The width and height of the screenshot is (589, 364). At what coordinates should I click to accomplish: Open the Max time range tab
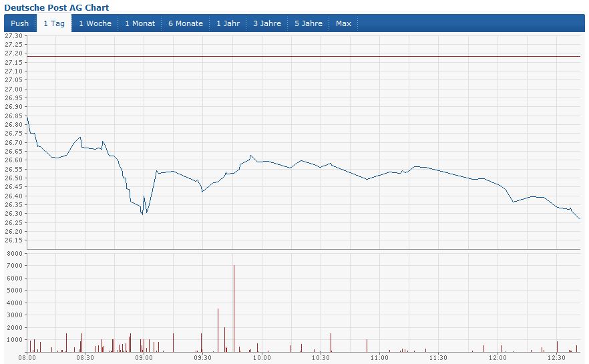tap(343, 23)
